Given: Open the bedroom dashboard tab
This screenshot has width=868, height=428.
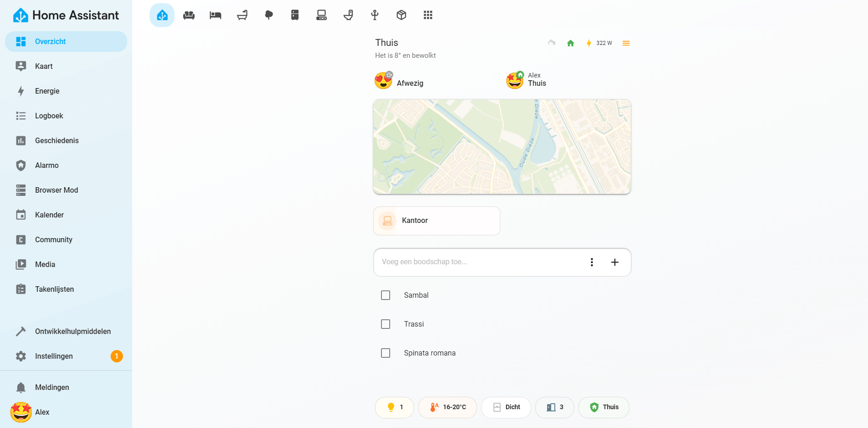Looking at the screenshot, I should 215,15.
